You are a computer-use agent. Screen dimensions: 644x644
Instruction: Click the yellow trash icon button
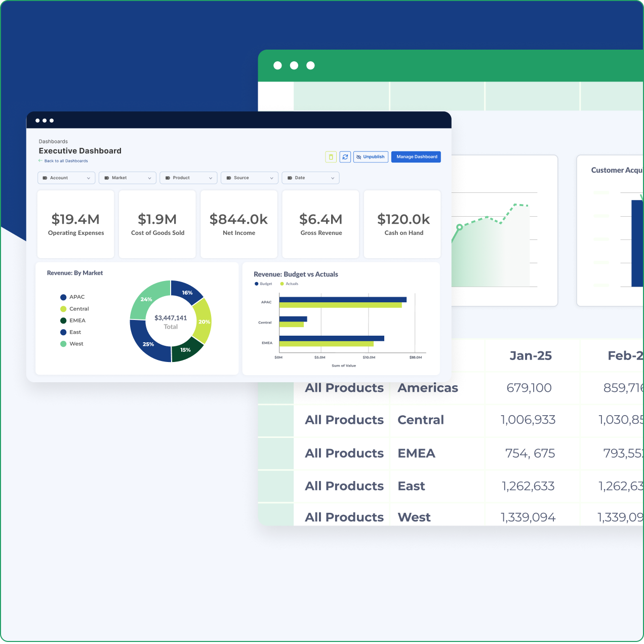point(331,157)
